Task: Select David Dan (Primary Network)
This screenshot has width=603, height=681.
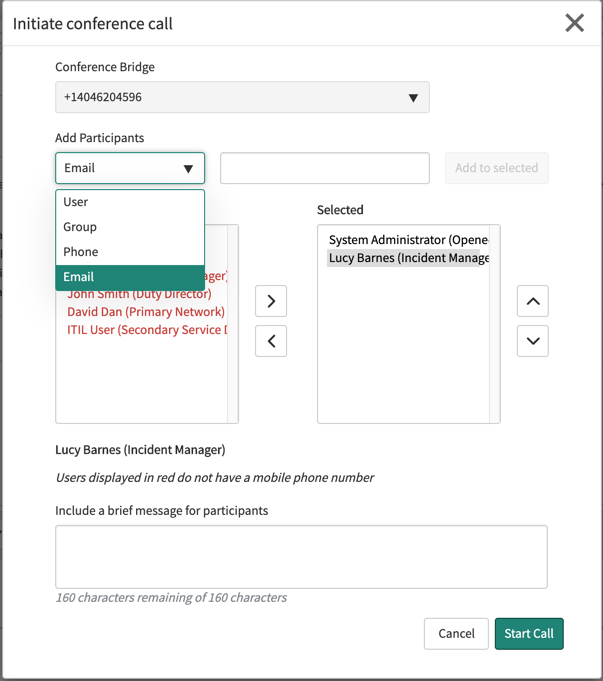Action: pyautogui.click(x=146, y=312)
